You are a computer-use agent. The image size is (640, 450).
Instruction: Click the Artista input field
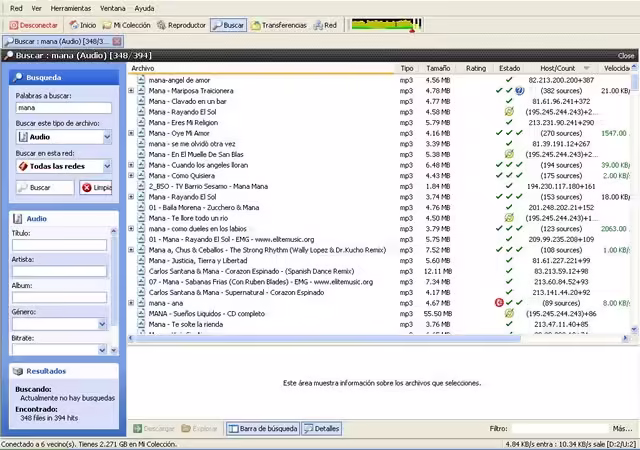(x=60, y=271)
